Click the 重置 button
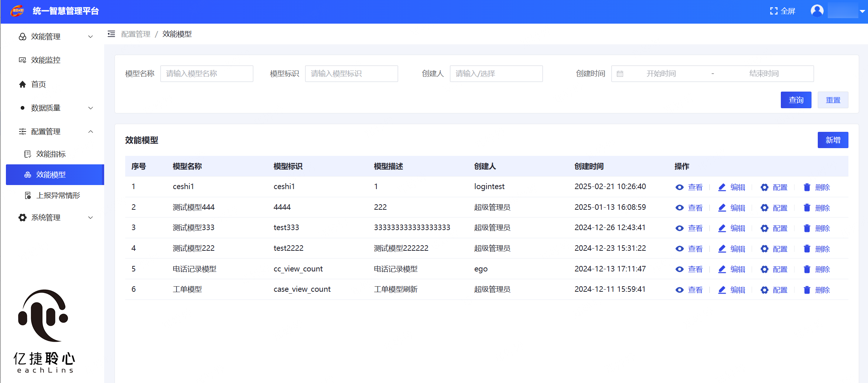 pyautogui.click(x=833, y=100)
